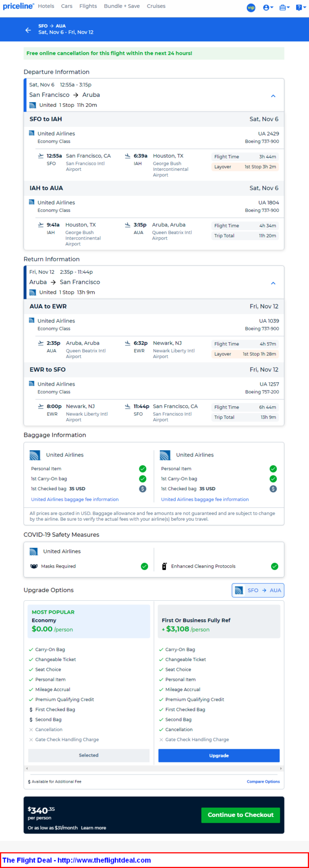
Task: Click left baggage card Carry-On checkmark
Action: pos(143,479)
